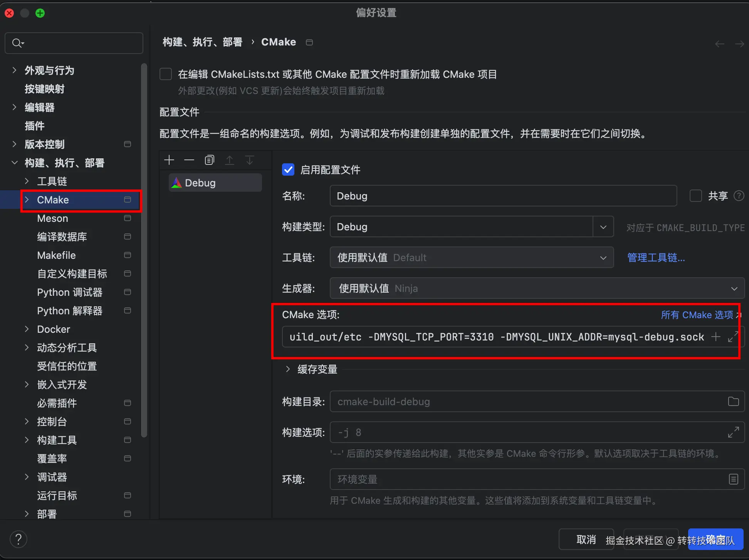The image size is (749, 560).
Task: Open the 生成器 Ninja dropdown
Action: coord(734,288)
